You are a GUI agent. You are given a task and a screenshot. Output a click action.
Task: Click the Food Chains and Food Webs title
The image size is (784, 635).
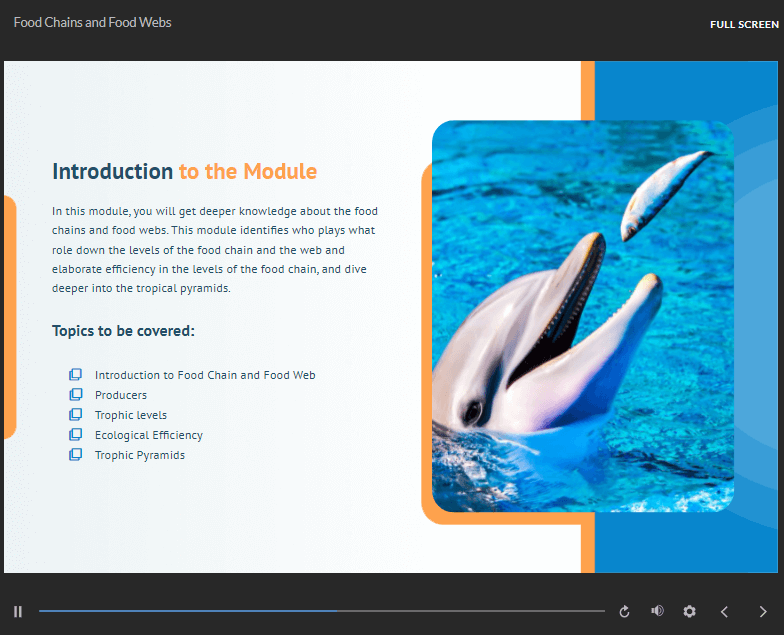pos(92,22)
